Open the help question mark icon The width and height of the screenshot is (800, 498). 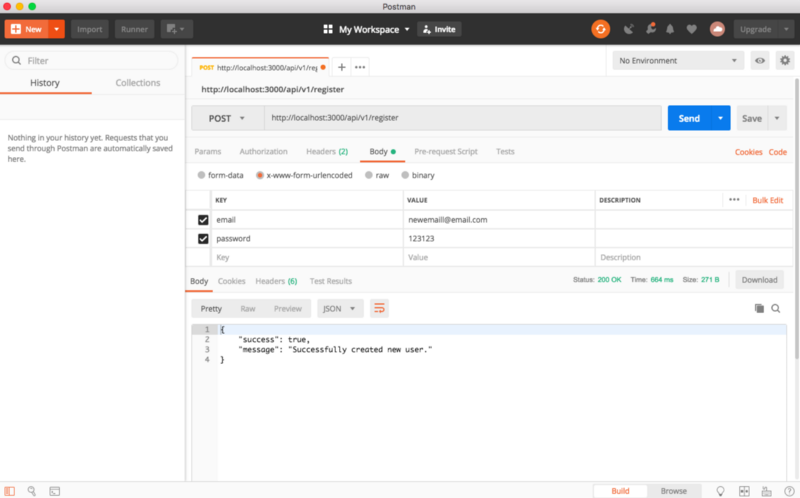(789, 491)
